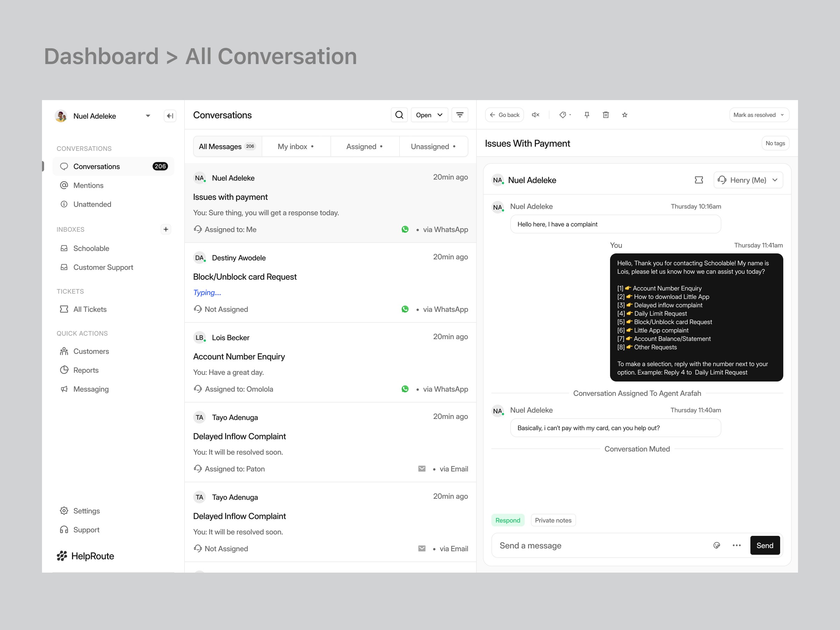Delete the conversation with the trash icon

pyautogui.click(x=606, y=115)
